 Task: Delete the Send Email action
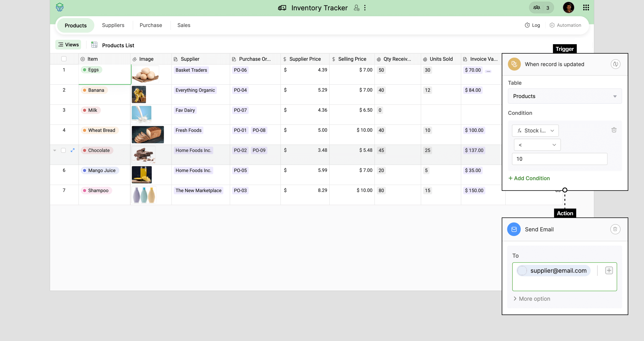pyautogui.click(x=615, y=229)
